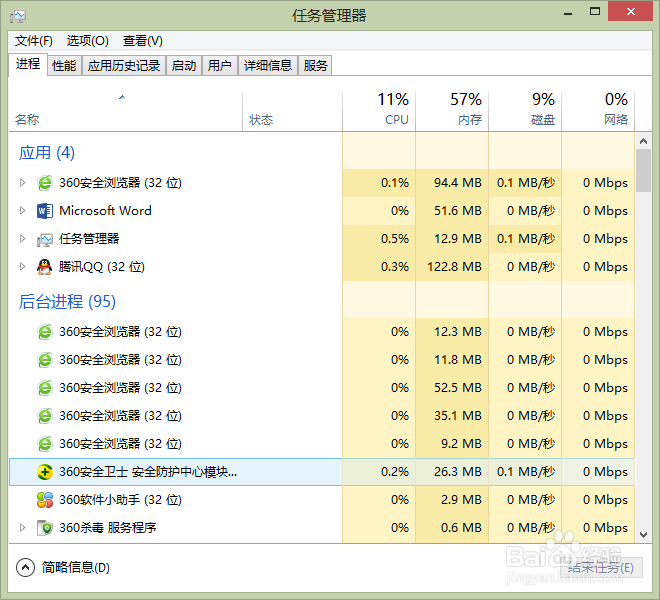Expand the Microsoft Word entry
Screen dimensions: 660x600
(x=22, y=211)
